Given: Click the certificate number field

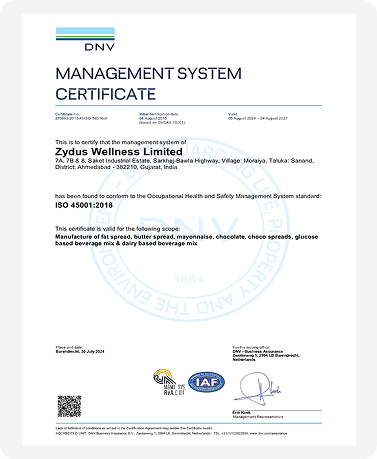Looking at the screenshot, I should click(81, 116).
